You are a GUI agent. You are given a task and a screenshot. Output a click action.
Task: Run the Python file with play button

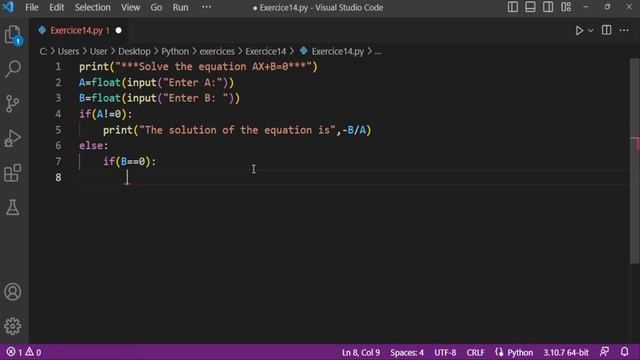[579, 31]
